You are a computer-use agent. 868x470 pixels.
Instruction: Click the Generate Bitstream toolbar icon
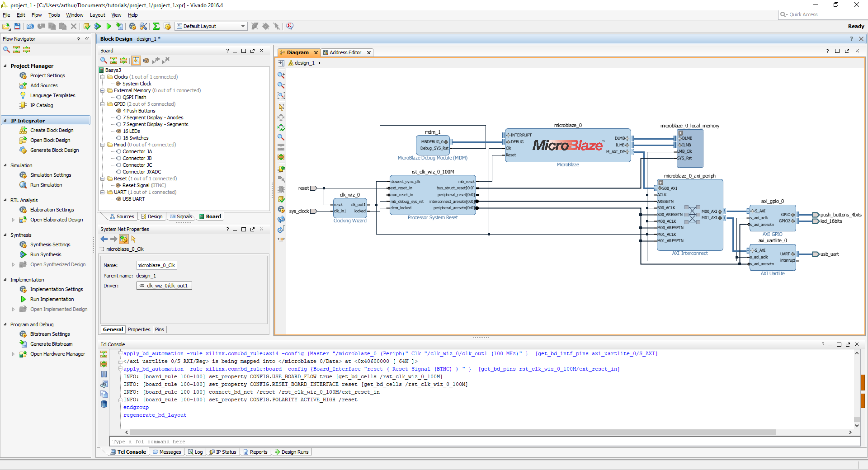[x=119, y=26]
